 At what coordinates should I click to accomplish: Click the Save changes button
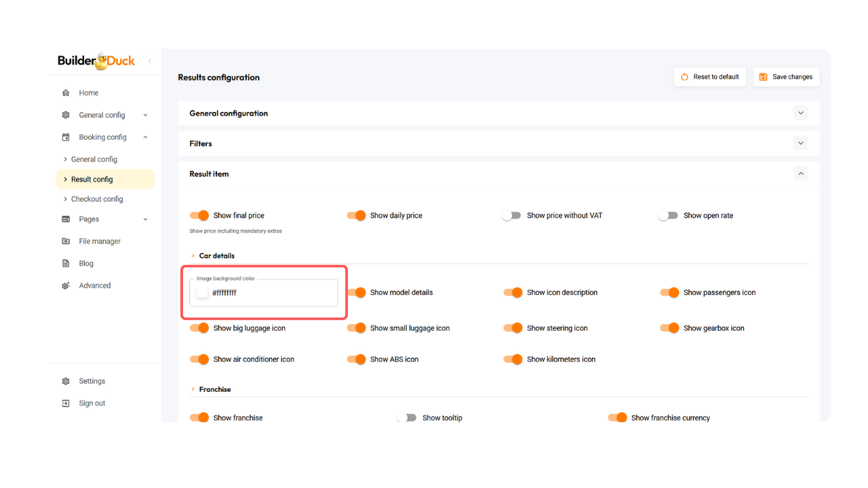point(786,77)
